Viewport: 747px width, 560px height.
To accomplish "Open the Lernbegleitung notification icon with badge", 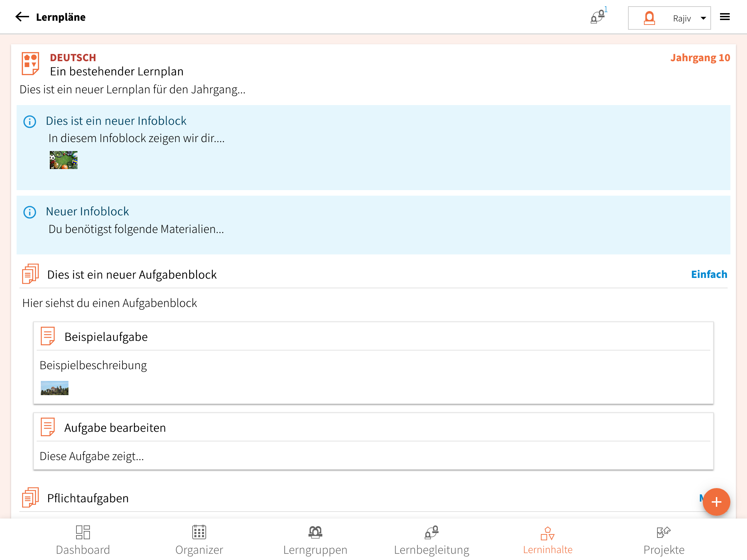I will pyautogui.click(x=598, y=17).
